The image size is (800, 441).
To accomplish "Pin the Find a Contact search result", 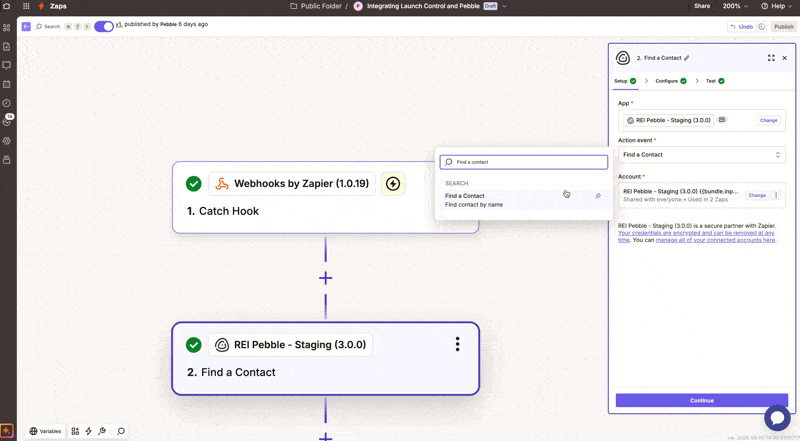I will click(598, 196).
